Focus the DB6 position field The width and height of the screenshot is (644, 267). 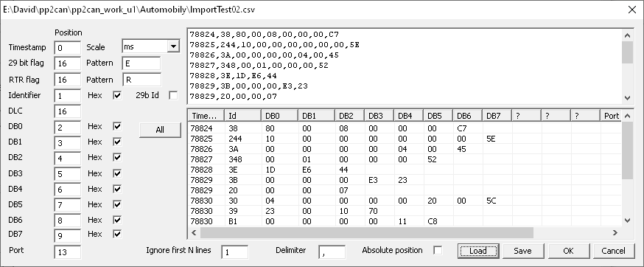click(x=67, y=220)
